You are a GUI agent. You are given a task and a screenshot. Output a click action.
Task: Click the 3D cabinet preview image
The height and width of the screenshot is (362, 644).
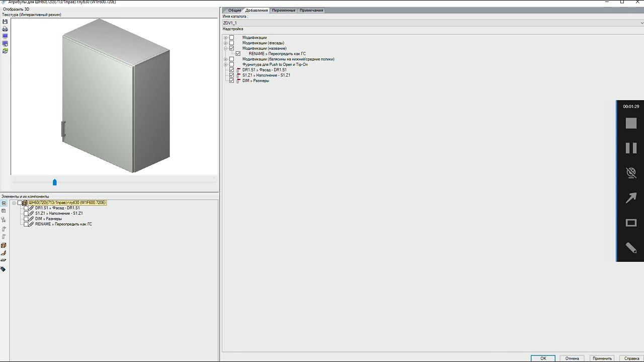coord(116,96)
